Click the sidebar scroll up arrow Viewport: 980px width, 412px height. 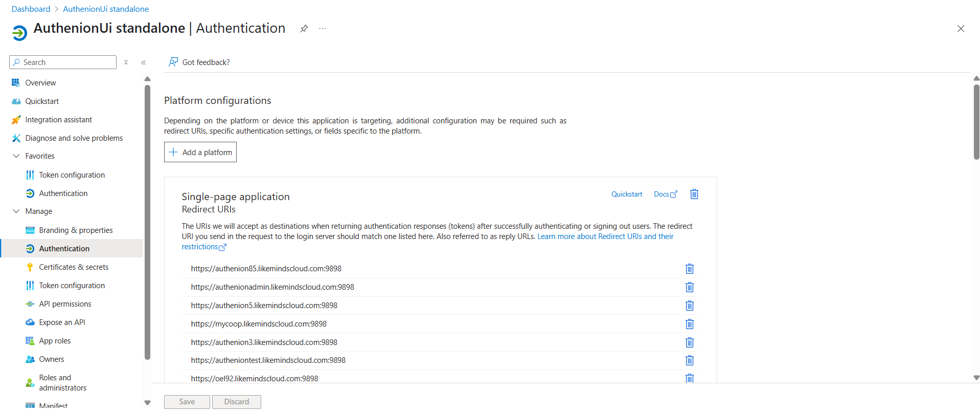(147, 79)
